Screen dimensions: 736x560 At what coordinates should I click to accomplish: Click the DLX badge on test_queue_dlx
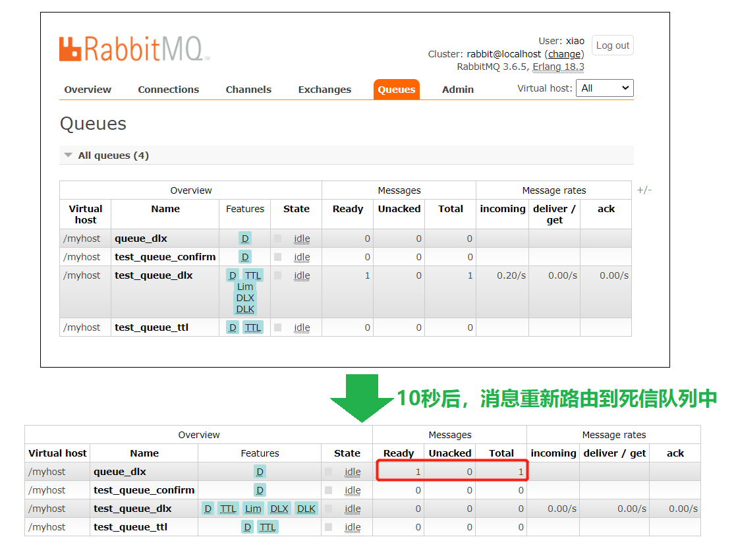point(244,298)
